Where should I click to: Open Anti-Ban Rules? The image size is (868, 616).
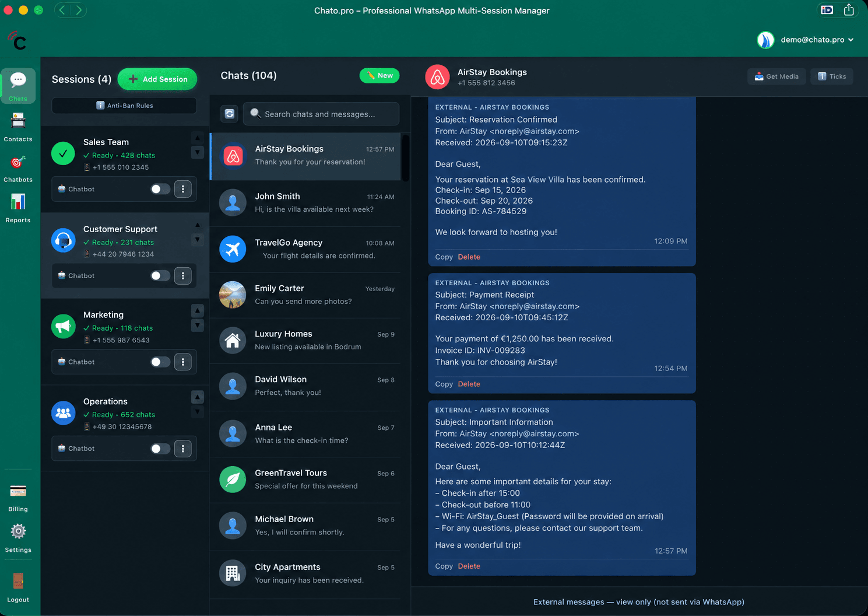pos(124,106)
